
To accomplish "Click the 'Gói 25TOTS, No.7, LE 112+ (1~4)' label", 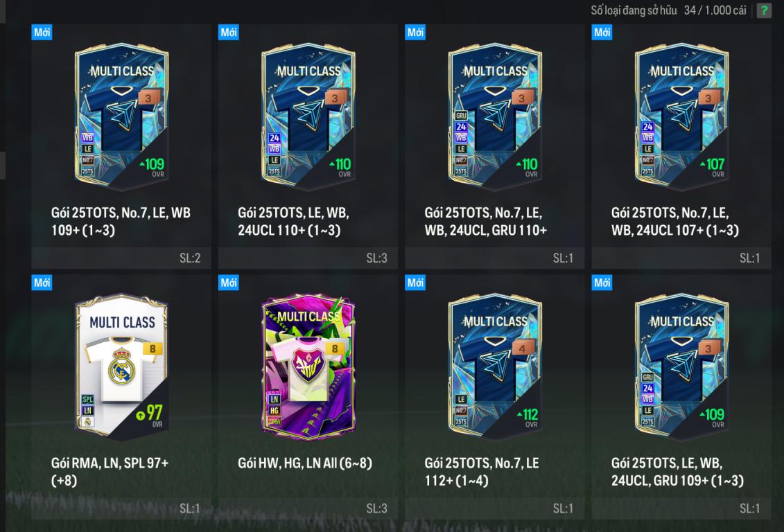I will click(x=482, y=472).
